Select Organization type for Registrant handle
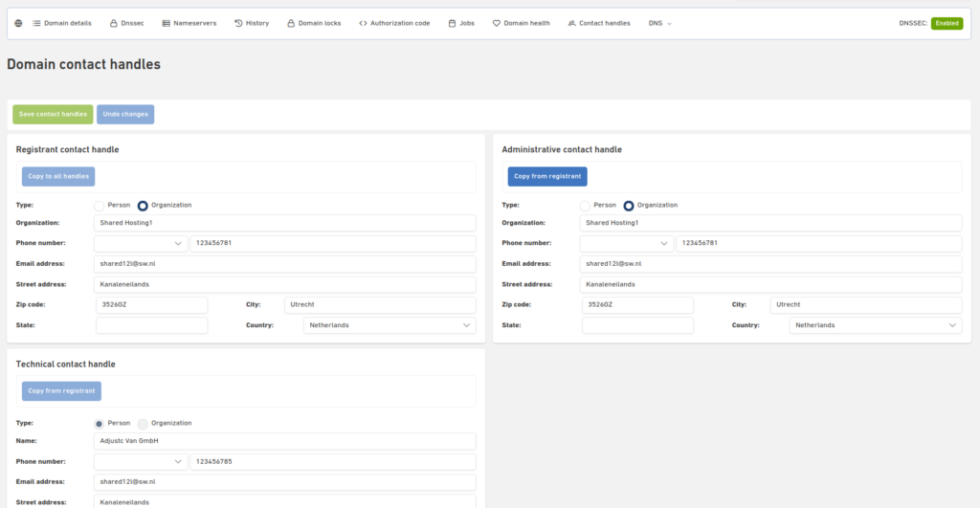980x508 pixels. click(143, 206)
